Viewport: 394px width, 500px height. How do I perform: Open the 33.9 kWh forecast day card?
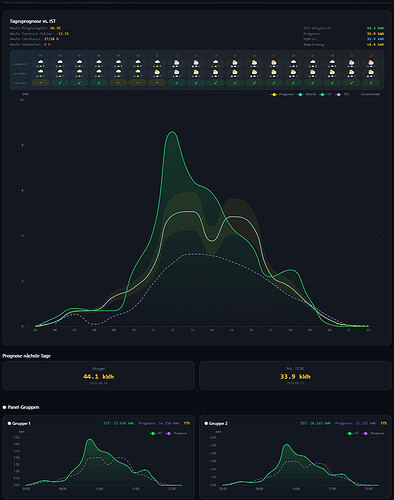(x=295, y=376)
